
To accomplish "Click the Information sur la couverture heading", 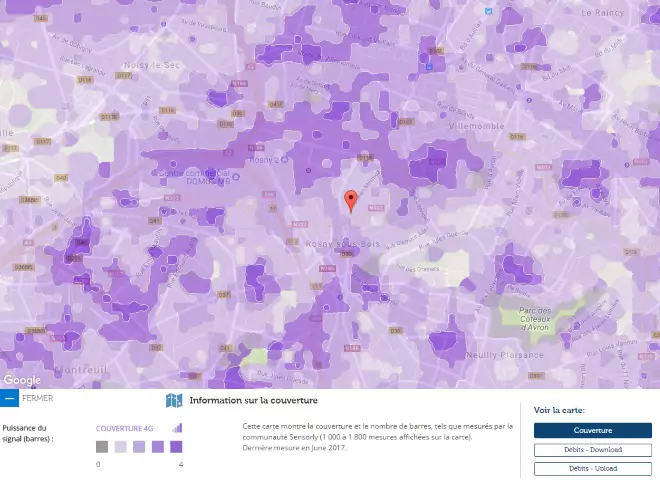I will [x=253, y=400].
